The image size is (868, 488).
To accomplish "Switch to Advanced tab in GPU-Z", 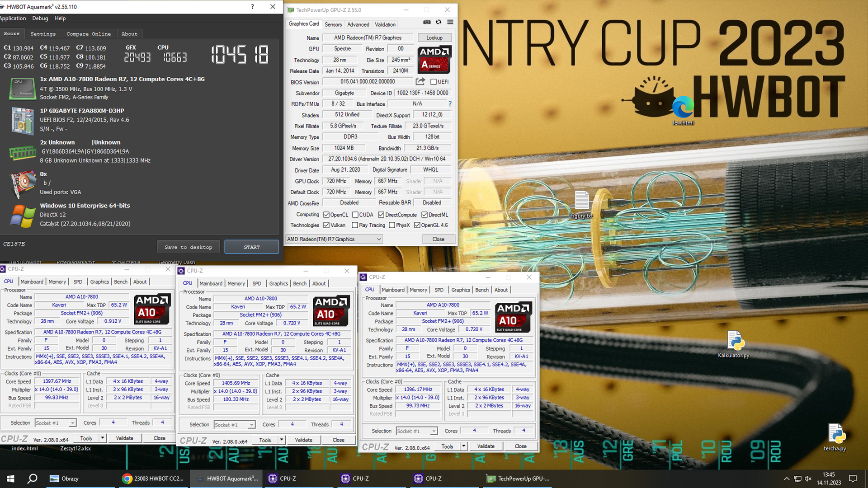I will (x=358, y=24).
